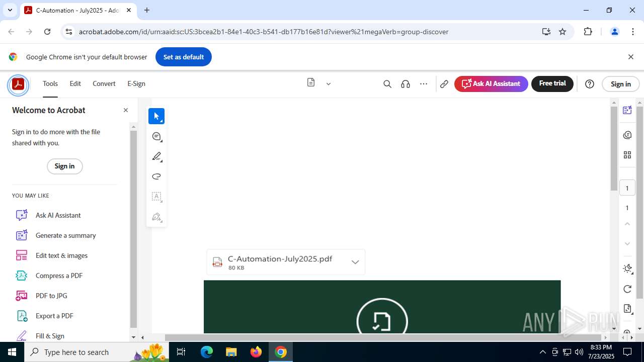Click the copy link icon
This screenshot has width=644, height=362.
(444, 84)
